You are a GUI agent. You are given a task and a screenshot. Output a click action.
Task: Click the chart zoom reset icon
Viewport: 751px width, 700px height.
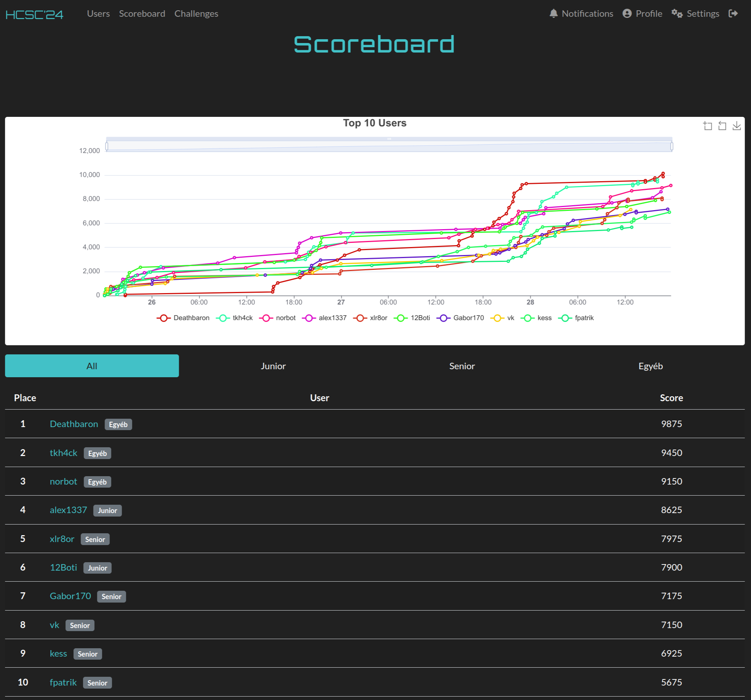[722, 126]
